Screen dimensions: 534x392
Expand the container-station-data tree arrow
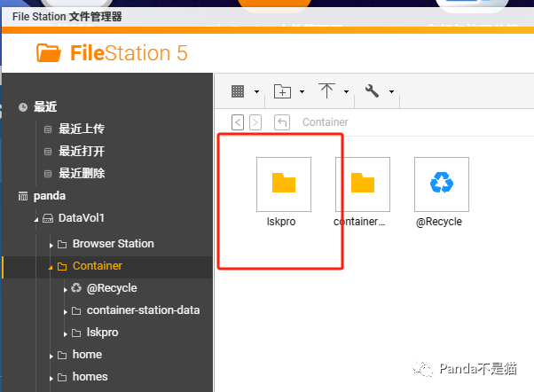click(x=65, y=311)
